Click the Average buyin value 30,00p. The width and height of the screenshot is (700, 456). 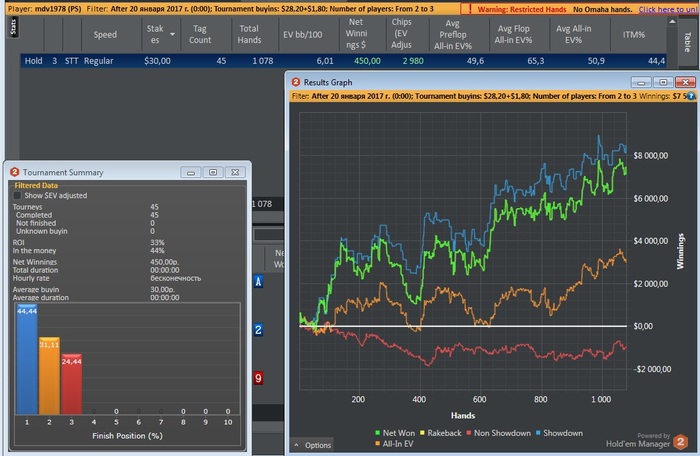162,289
